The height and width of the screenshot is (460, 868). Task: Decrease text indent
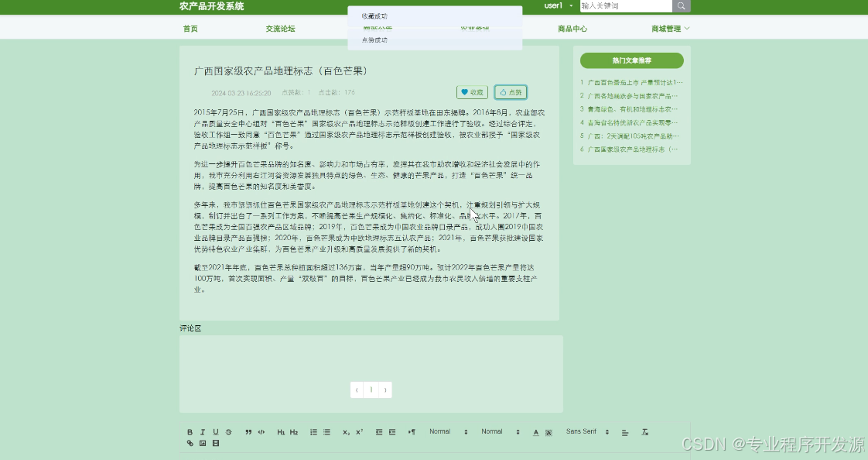pos(379,432)
